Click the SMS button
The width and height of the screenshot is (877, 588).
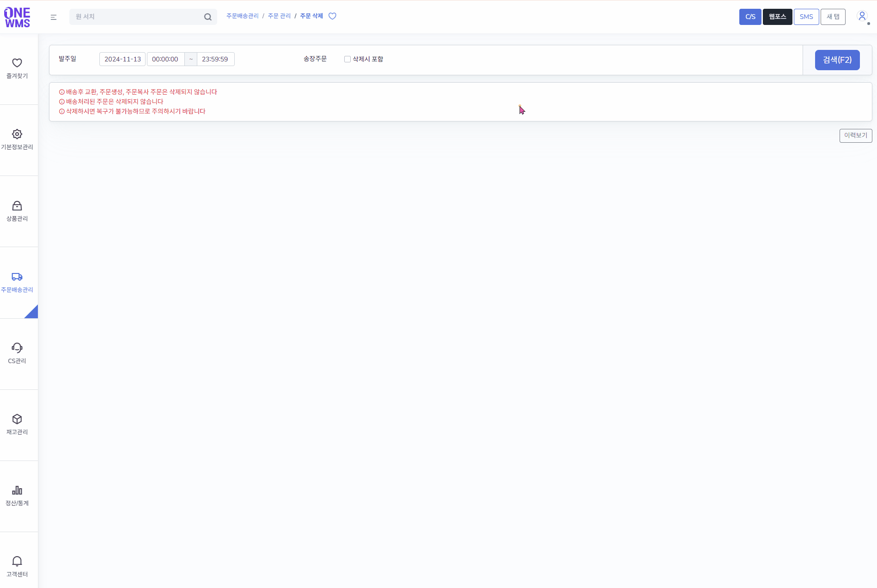coord(806,17)
